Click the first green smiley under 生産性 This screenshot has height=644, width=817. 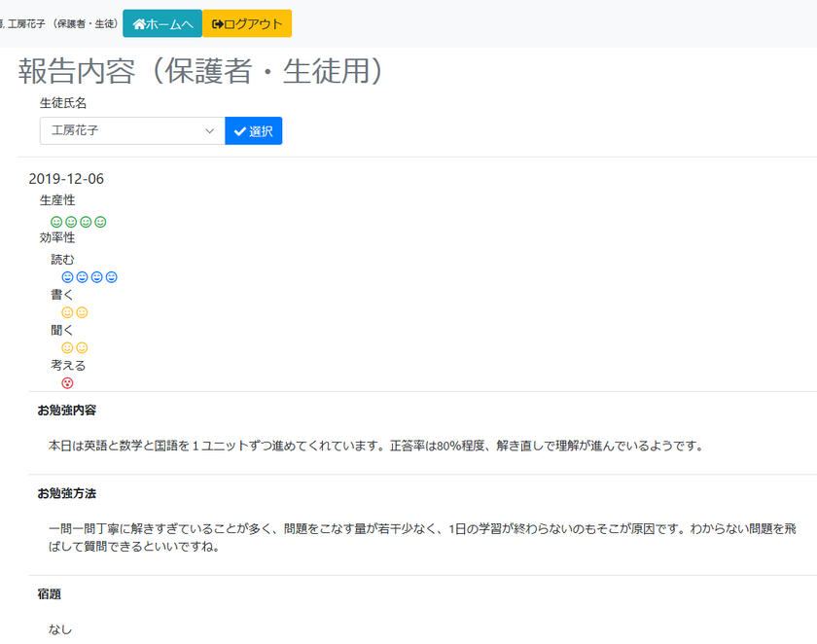pyautogui.click(x=56, y=221)
